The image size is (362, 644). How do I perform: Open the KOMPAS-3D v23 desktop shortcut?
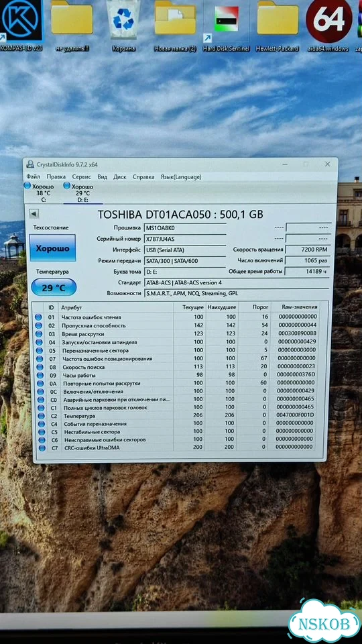[21, 26]
